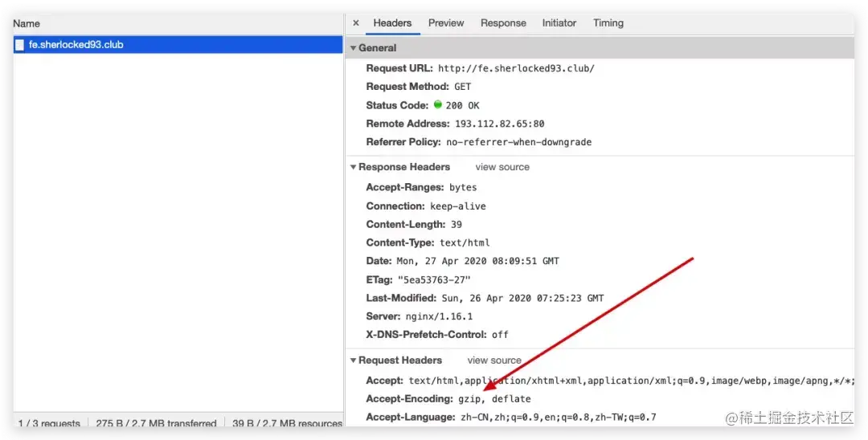Click the Accept-Language zh-CN value

click(x=559, y=418)
